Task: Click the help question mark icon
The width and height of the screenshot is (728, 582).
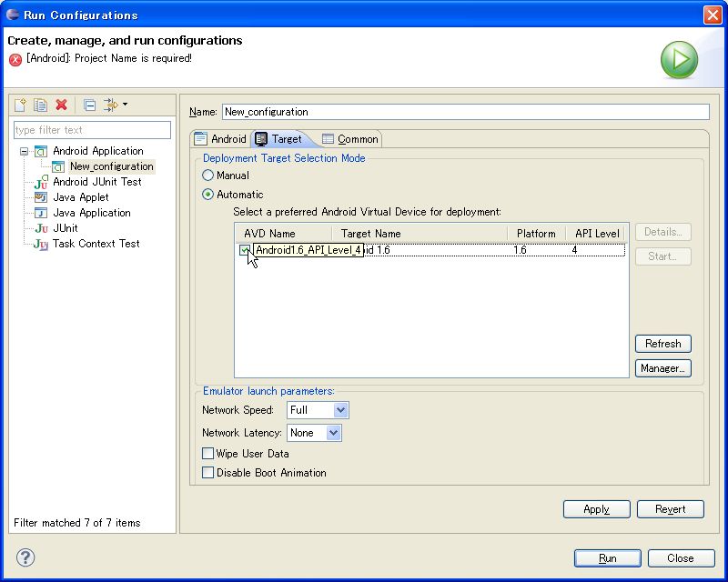Action: tap(25, 557)
